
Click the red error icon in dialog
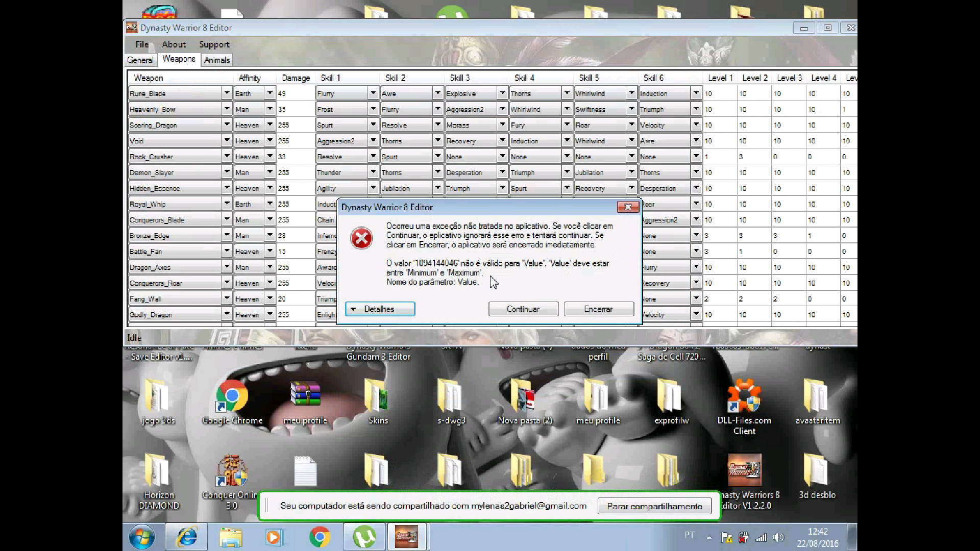pos(361,238)
